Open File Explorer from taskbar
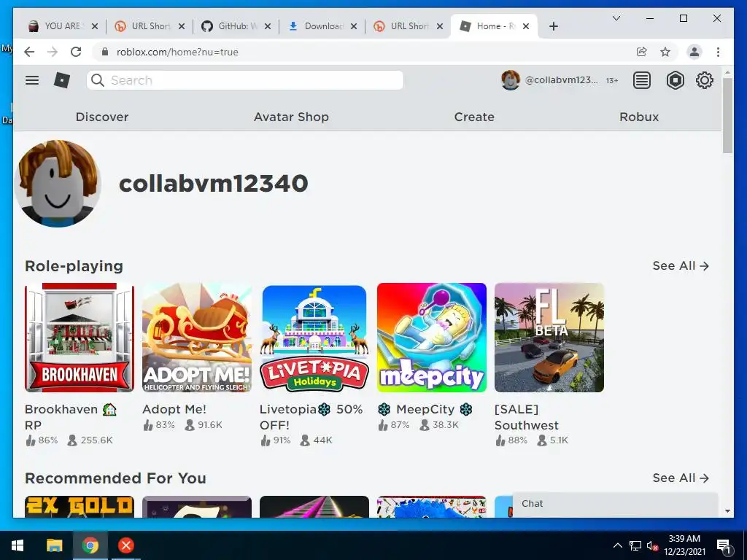 (54, 545)
